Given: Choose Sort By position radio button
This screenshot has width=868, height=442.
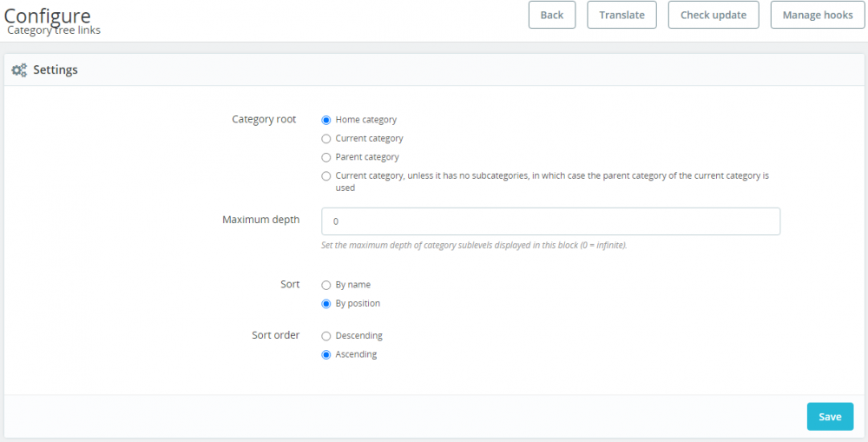Looking at the screenshot, I should [326, 304].
